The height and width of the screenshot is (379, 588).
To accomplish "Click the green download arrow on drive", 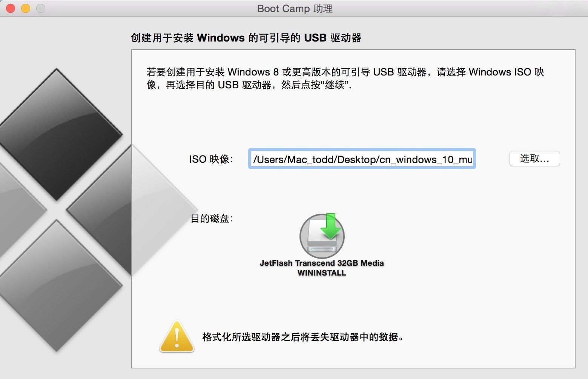I will (x=331, y=226).
